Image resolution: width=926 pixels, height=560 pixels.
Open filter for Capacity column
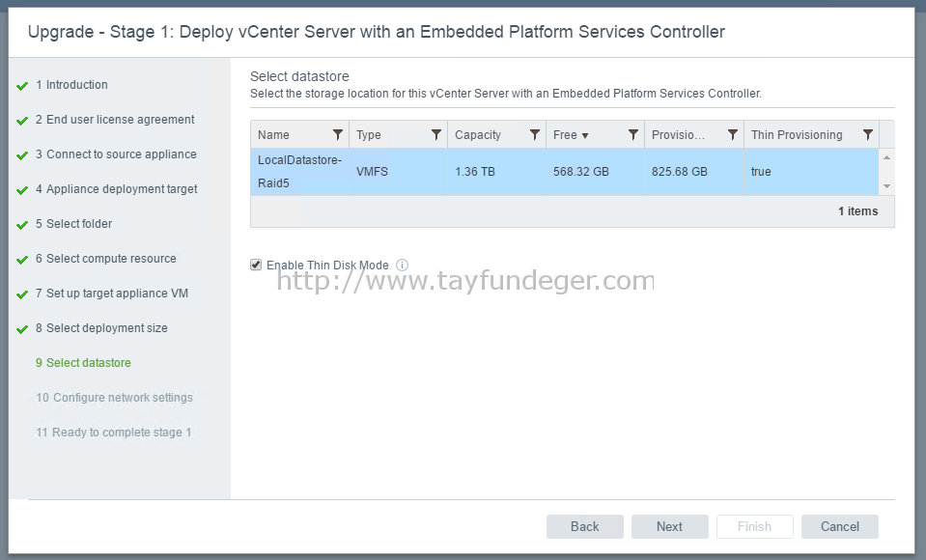[535, 134]
